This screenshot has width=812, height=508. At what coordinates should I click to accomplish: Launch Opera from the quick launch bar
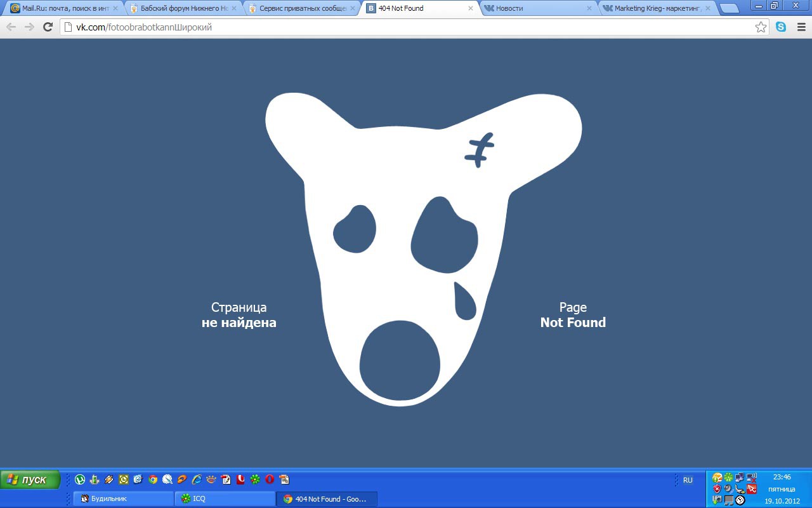point(270,479)
